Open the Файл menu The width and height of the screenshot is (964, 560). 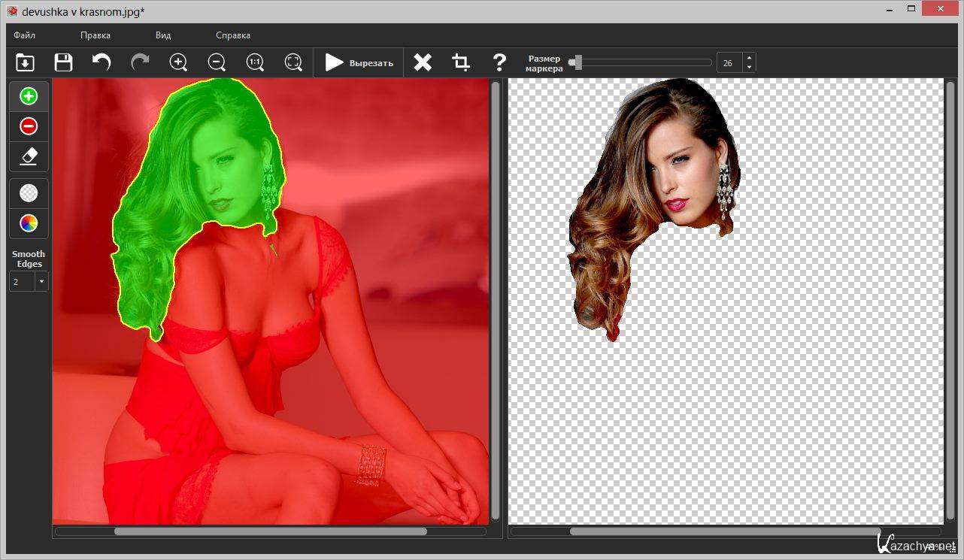click(24, 35)
